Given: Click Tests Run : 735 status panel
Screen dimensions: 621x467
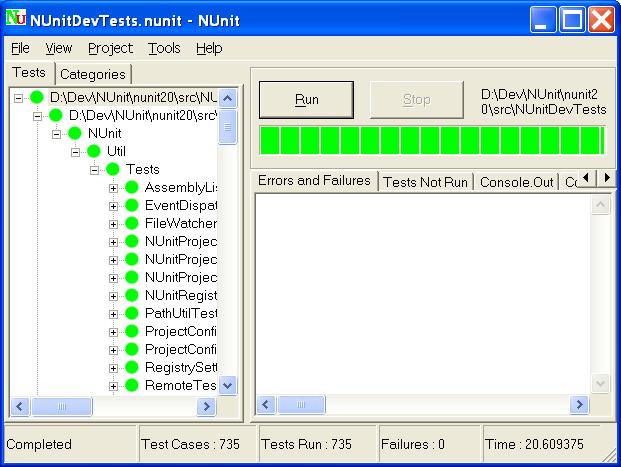Looking at the screenshot, I should pos(318,444).
